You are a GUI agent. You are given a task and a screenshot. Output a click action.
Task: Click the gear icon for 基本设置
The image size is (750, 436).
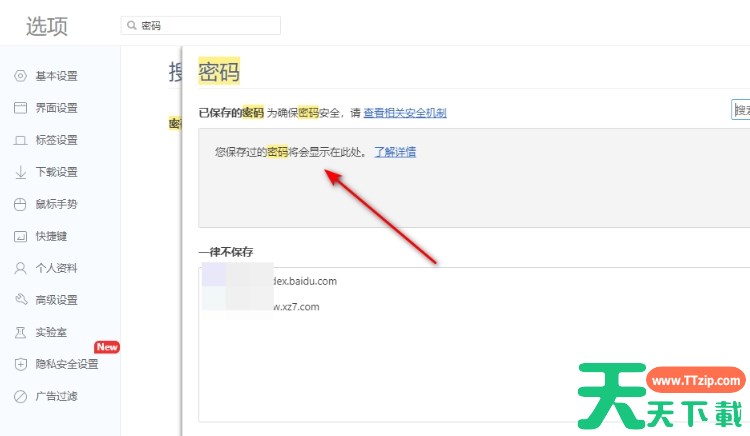(x=20, y=76)
